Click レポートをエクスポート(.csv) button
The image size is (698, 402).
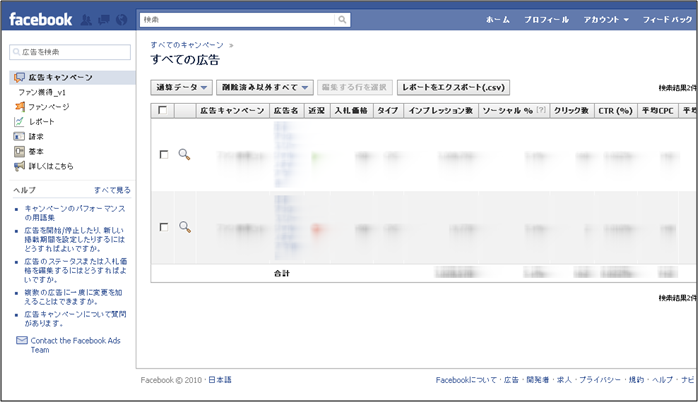click(453, 87)
